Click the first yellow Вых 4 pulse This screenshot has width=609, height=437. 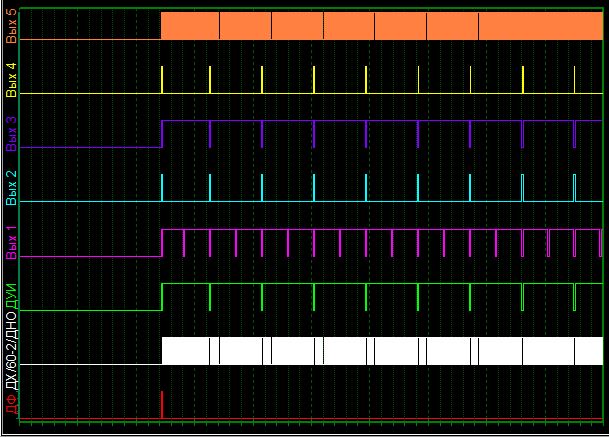[x=162, y=80]
